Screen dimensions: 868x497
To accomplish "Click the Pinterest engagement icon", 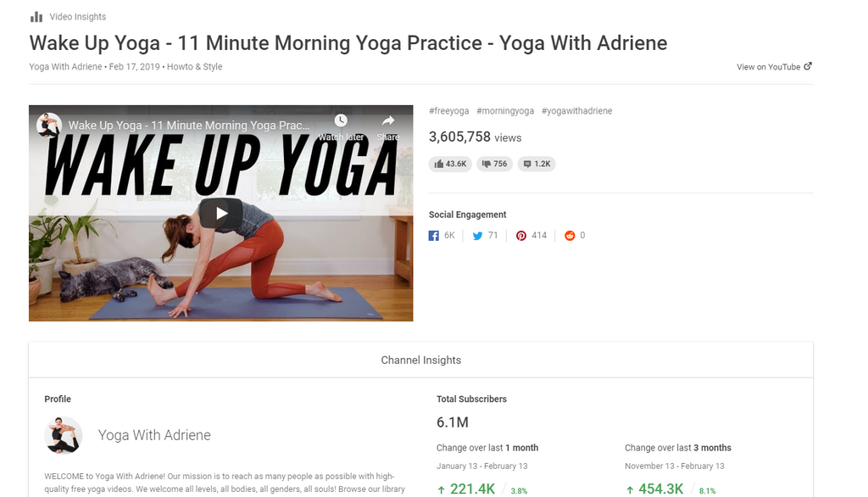I will pos(521,236).
